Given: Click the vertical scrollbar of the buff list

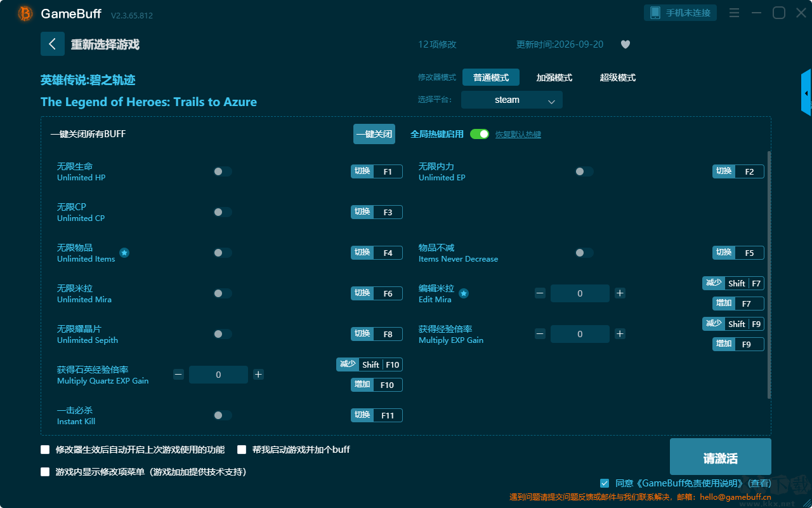Looking at the screenshot, I should click(x=769, y=275).
